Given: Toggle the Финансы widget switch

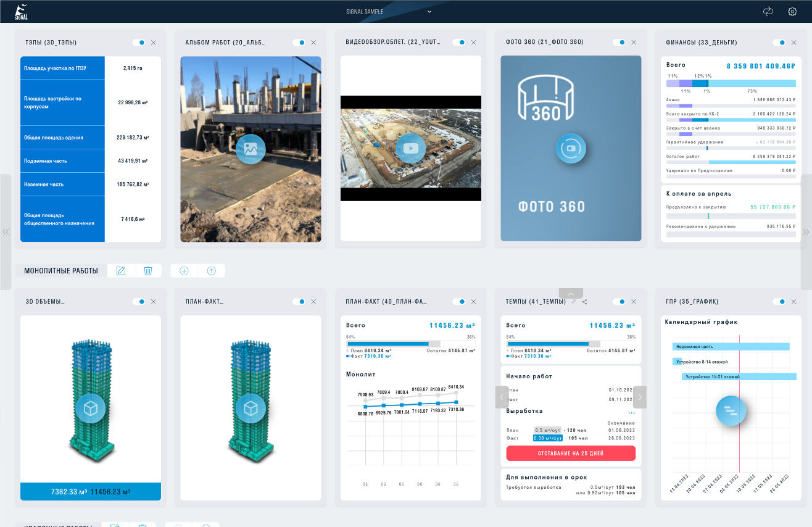Looking at the screenshot, I should pos(779,43).
